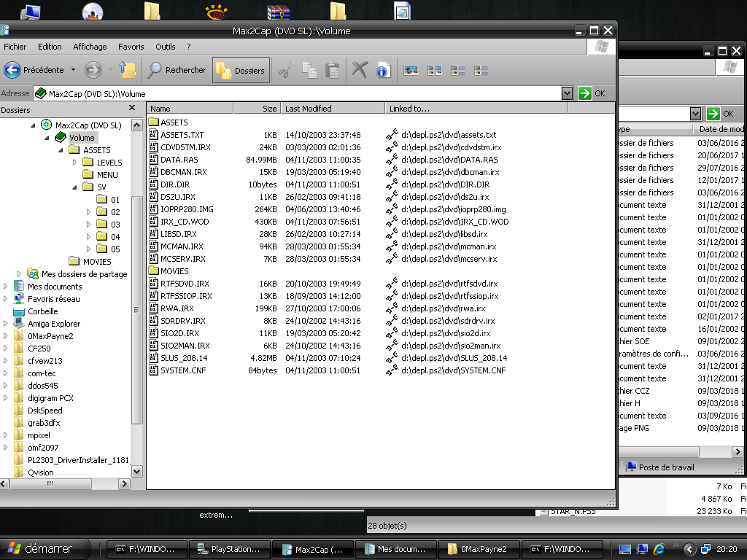
Task: Switch to tiles view icon
Action: coord(435,71)
